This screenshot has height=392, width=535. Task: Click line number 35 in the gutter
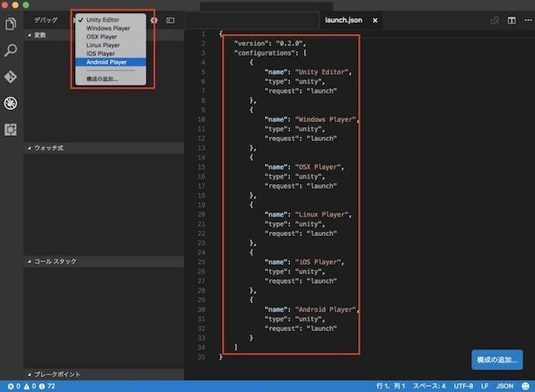click(x=201, y=357)
